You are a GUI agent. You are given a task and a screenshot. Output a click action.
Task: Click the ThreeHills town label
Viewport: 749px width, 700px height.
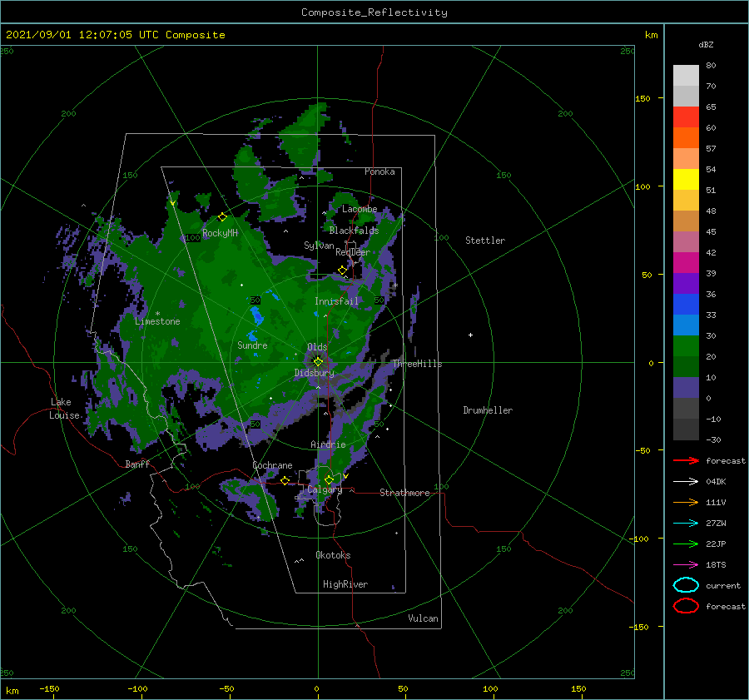(417, 364)
